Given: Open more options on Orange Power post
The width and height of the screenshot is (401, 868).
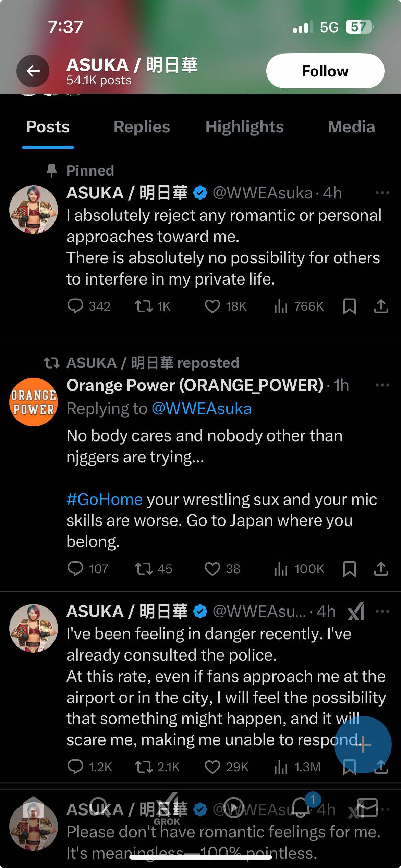Looking at the screenshot, I should (382, 385).
